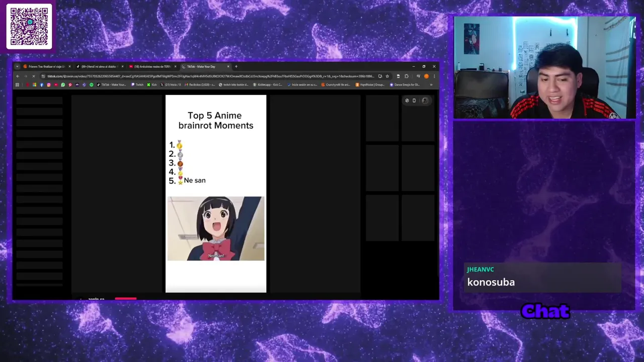
Task: Go back to previous page
Action: pyautogui.click(x=18, y=76)
